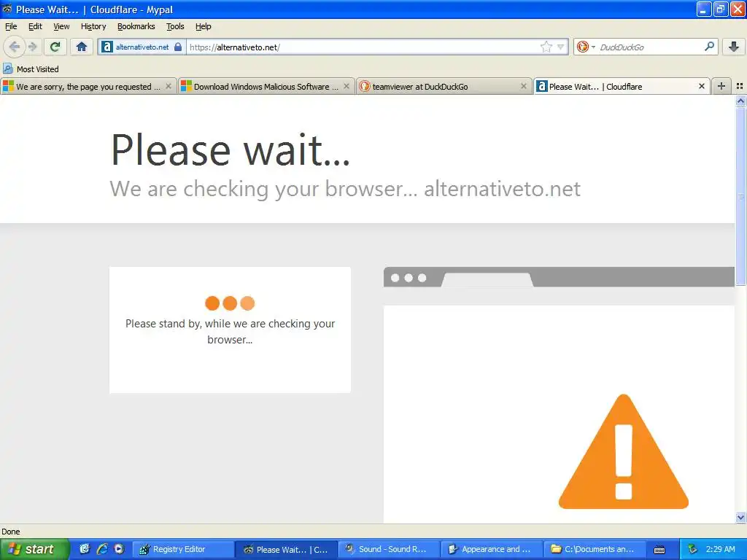This screenshot has width=747, height=560.
Task: Bookmark this page with the star icon
Action: coord(546,47)
